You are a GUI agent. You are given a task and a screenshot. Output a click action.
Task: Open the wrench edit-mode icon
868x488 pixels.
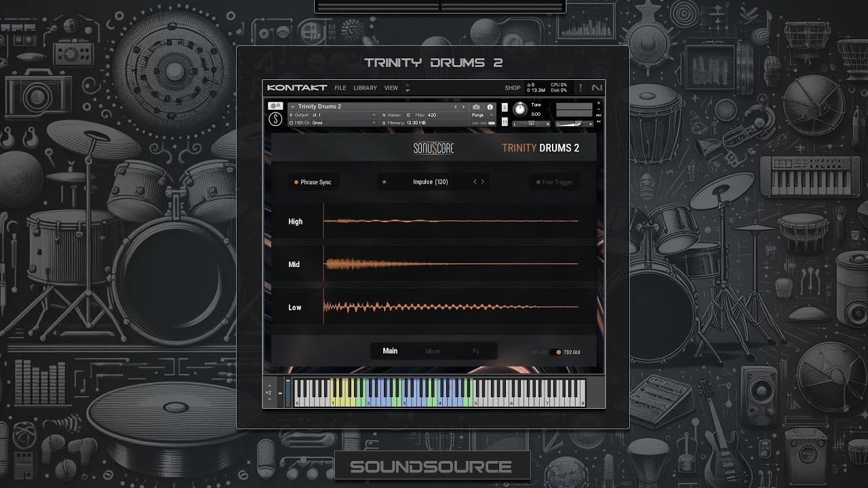coord(275,106)
